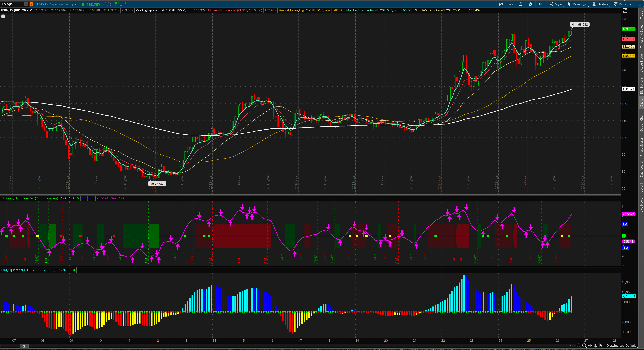Screen dimensions: 644x350
Task: Select the pointer cursor tool at bottom
Action: click(x=601, y=346)
